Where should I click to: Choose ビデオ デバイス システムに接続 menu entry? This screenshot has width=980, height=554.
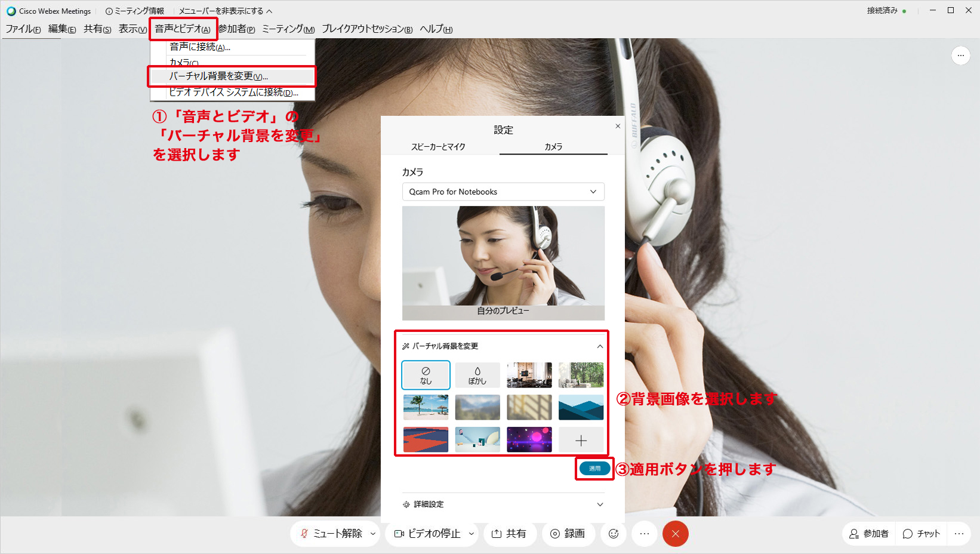click(x=232, y=93)
